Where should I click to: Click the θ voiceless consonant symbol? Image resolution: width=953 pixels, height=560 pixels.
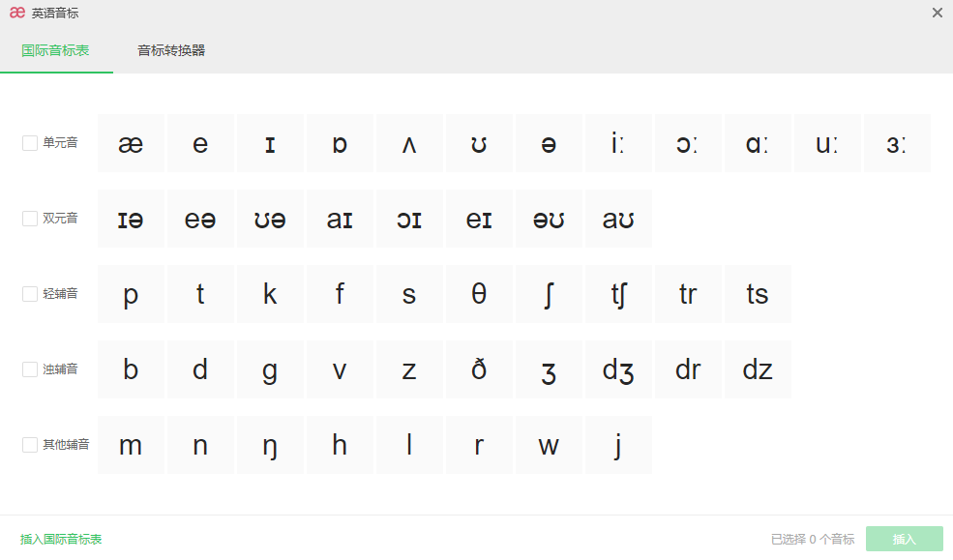tap(479, 294)
